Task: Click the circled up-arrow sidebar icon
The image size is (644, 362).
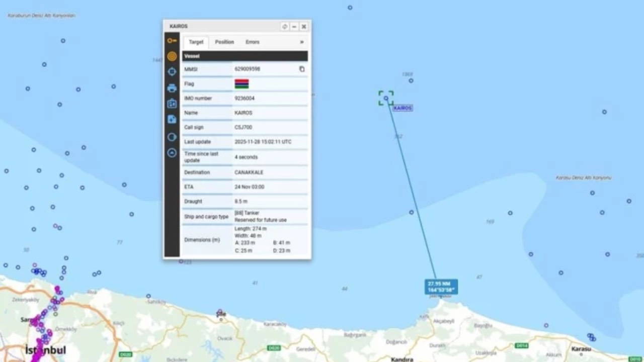Action: (172, 152)
